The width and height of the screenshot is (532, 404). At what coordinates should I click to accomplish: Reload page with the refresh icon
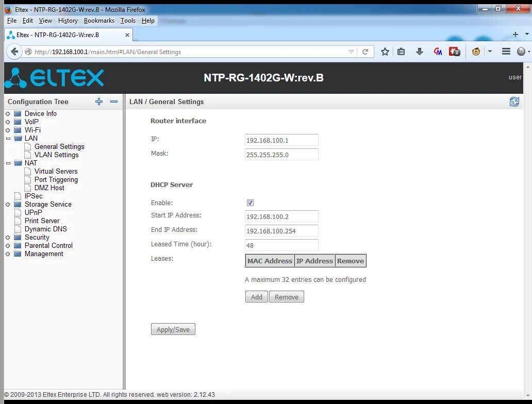(365, 52)
